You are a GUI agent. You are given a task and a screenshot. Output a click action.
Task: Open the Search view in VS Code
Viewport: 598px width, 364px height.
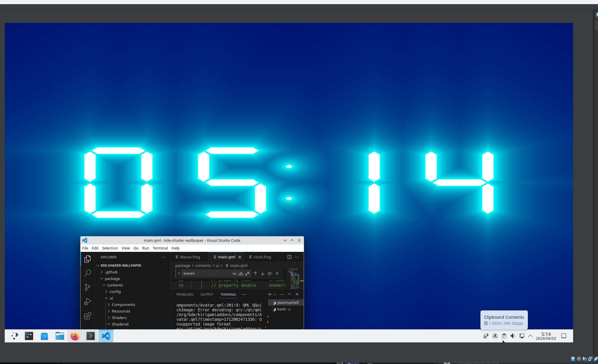click(x=87, y=273)
